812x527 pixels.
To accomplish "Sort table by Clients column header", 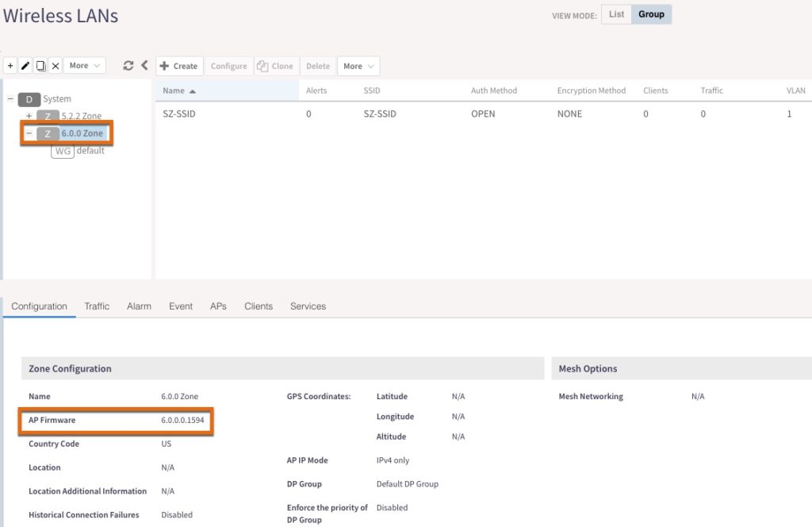I will (656, 90).
